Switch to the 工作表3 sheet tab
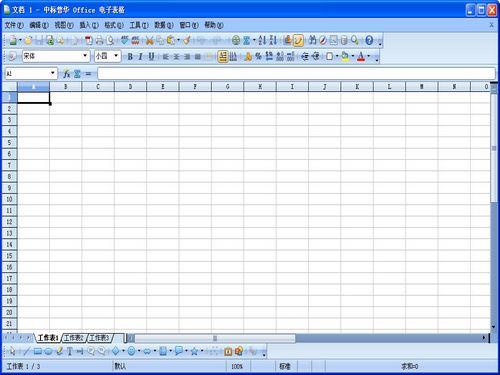 click(99, 338)
